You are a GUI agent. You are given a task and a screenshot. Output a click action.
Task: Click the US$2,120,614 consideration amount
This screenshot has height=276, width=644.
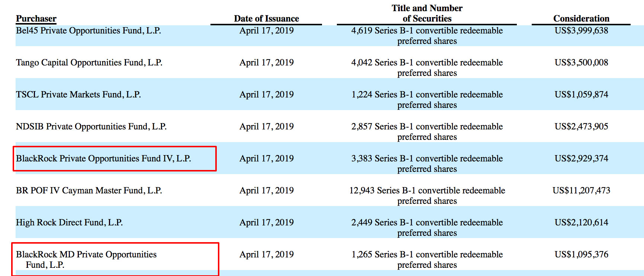click(x=581, y=222)
